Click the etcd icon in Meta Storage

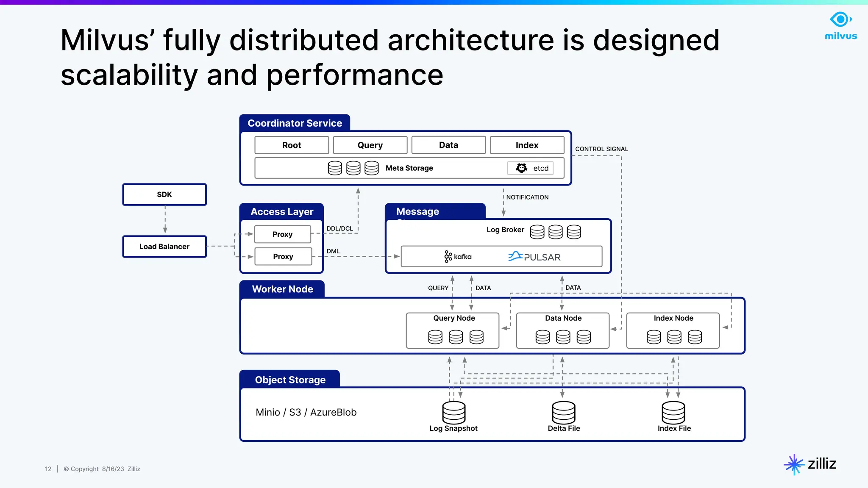[x=522, y=168]
